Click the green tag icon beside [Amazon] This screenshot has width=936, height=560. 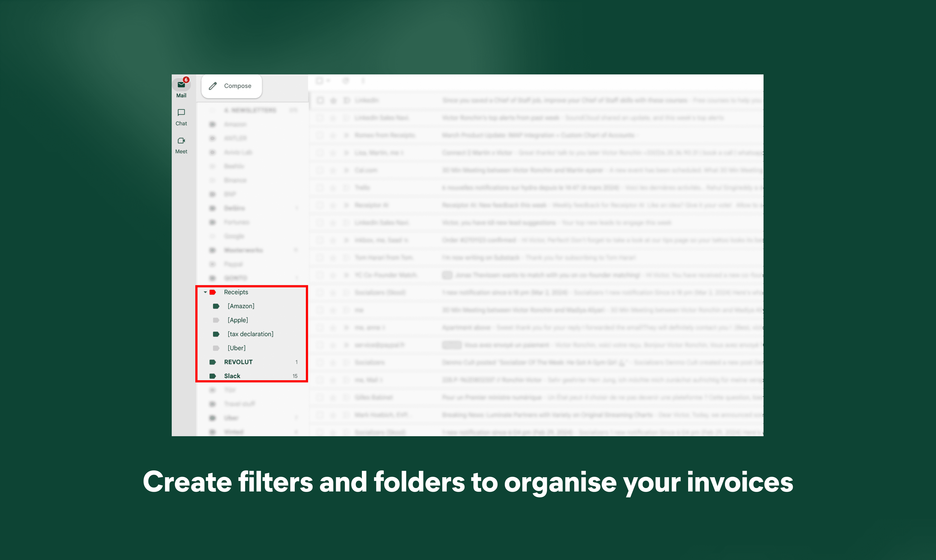click(x=216, y=306)
